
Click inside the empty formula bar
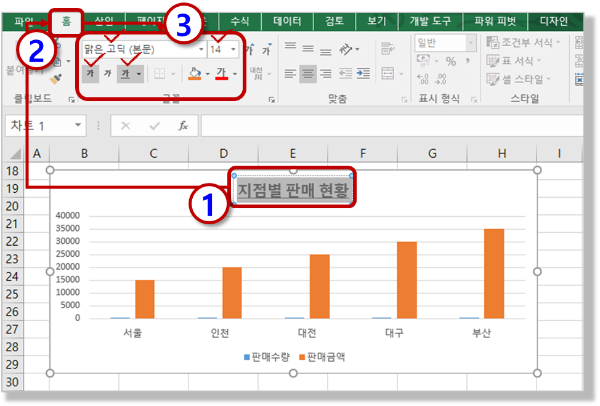tap(392, 126)
